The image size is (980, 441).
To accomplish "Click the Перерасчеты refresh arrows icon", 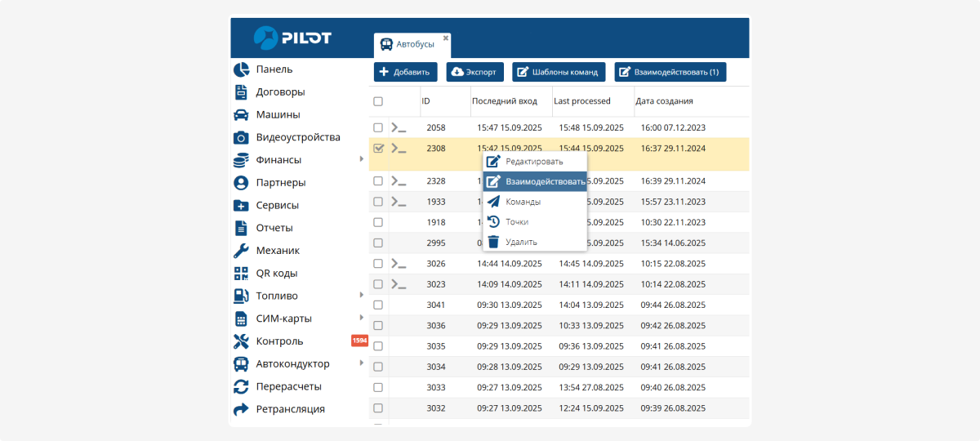I will coord(241,386).
